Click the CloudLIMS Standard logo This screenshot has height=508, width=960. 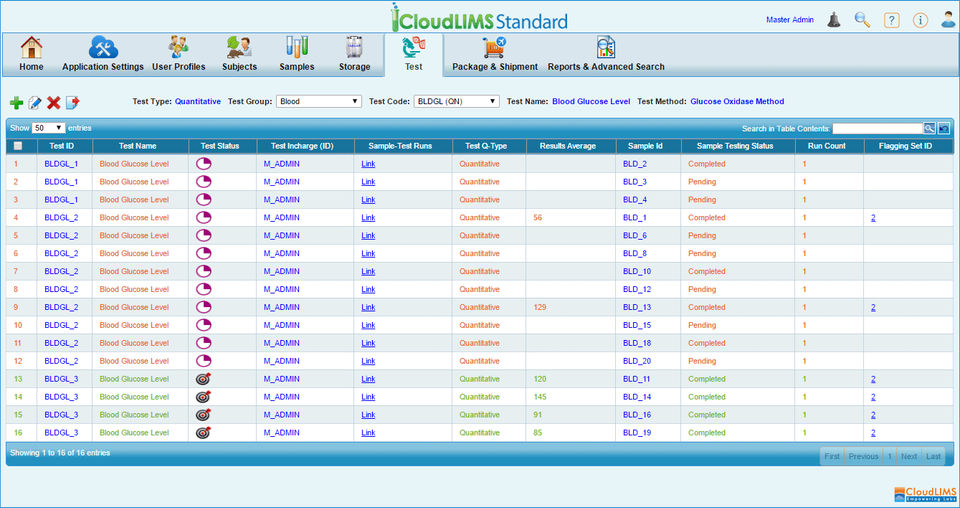[x=479, y=18]
